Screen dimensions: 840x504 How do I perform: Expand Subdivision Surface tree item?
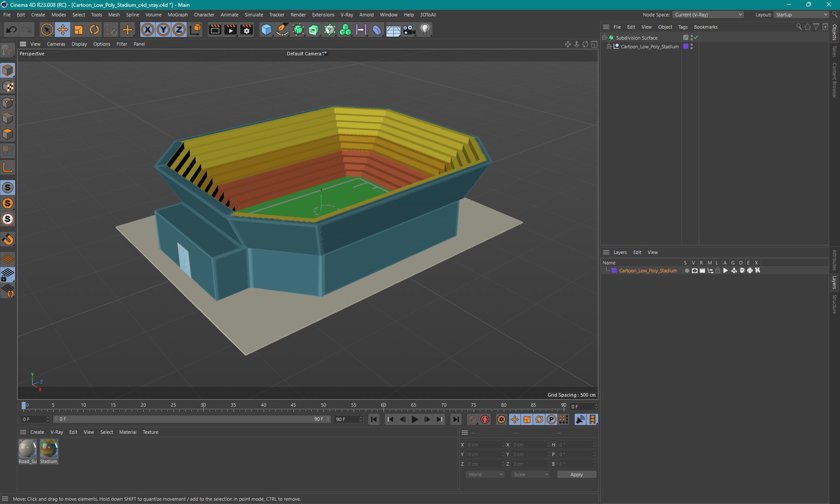click(x=605, y=38)
